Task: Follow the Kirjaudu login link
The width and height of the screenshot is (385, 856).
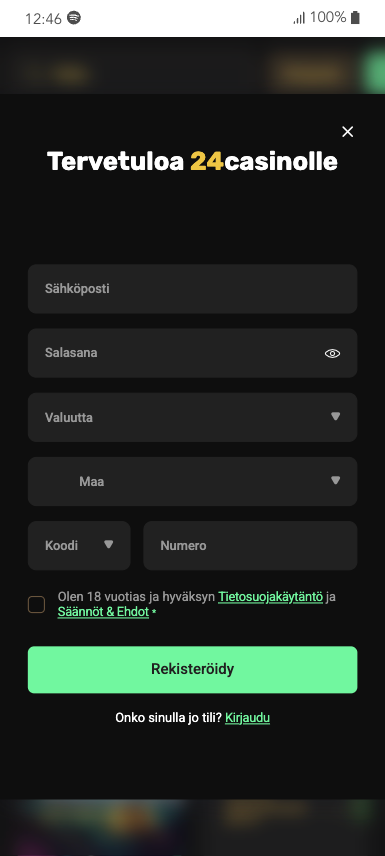Action: [247, 717]
